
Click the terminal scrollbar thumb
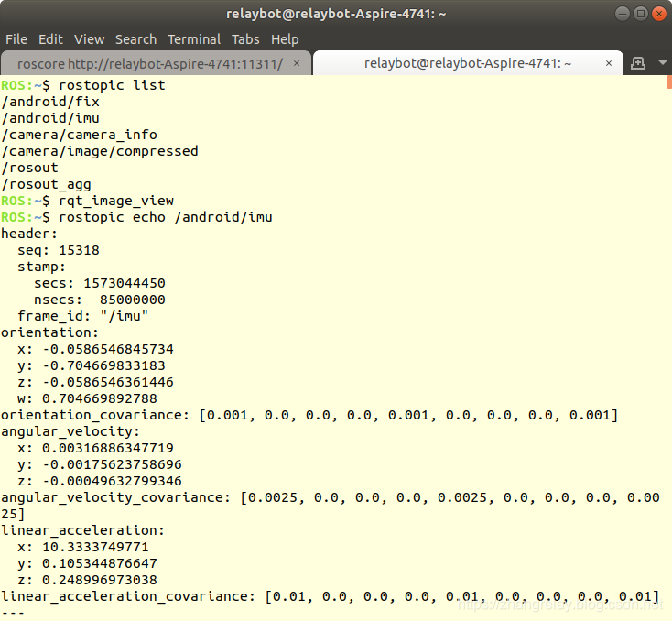pos(669,82)
